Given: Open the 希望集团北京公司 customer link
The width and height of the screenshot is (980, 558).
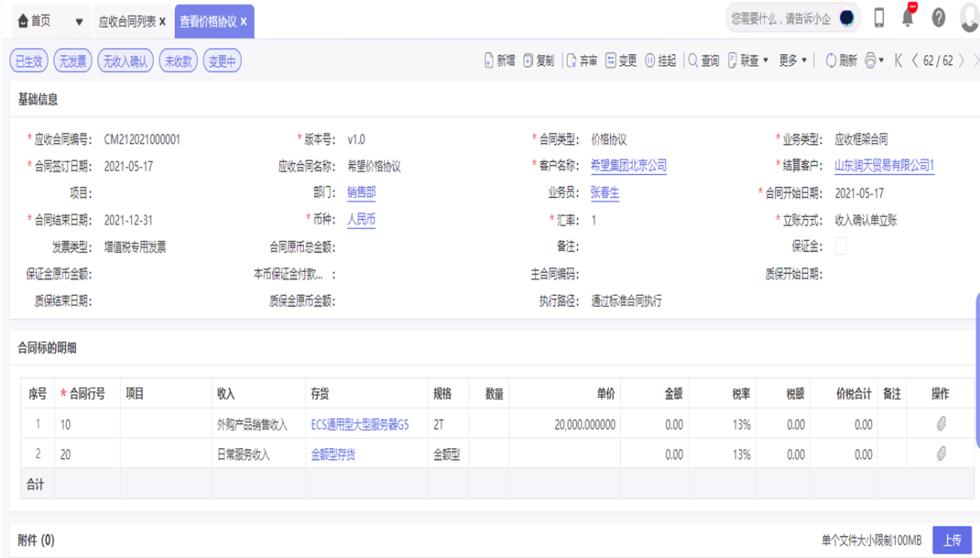Looking at the screenshot, I should pos(630,166).
